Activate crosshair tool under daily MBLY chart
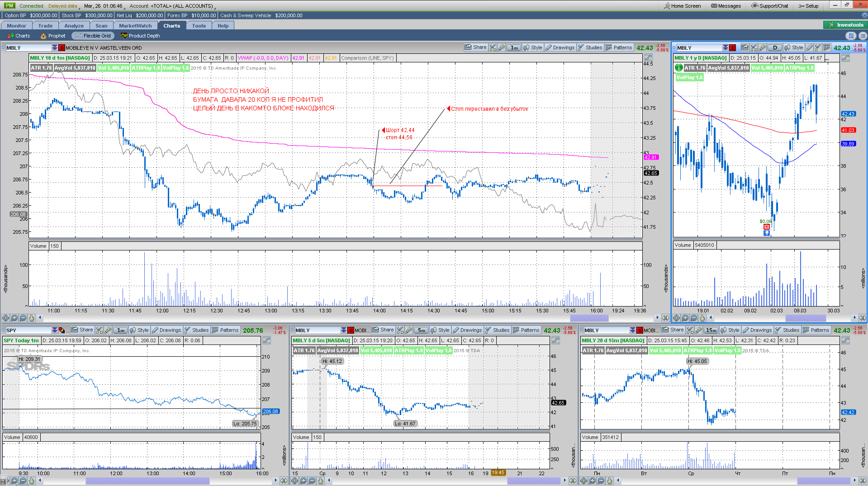The width and height of the screenshot is (868, 486). point(677,318)
